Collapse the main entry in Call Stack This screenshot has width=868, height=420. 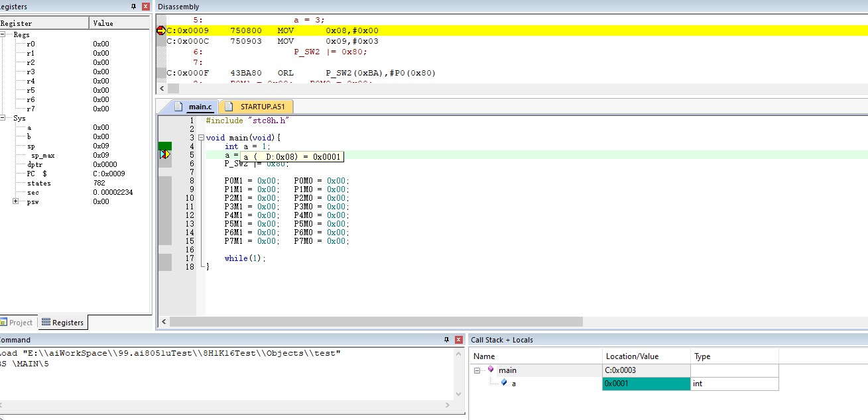pyautogui.click(x=477, y=370)
